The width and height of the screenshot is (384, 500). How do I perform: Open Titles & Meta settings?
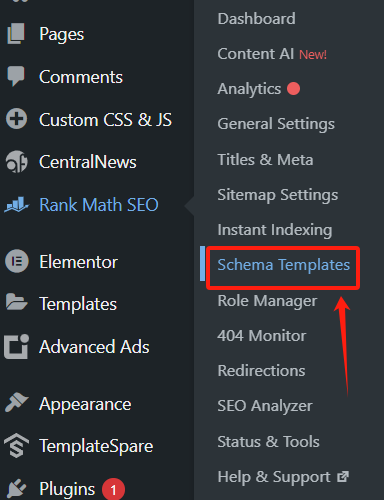point(265,160)
